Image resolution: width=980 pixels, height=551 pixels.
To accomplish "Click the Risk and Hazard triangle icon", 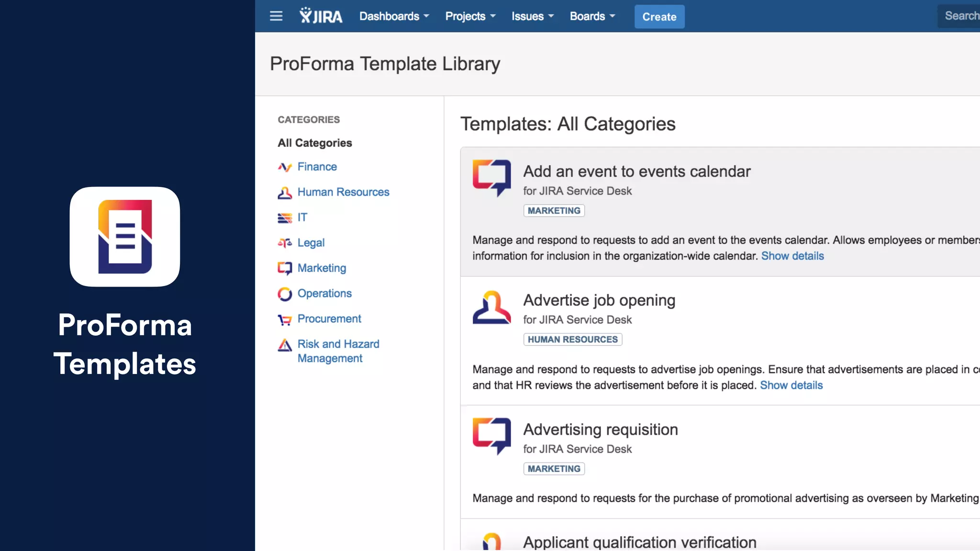I will 285,345.
